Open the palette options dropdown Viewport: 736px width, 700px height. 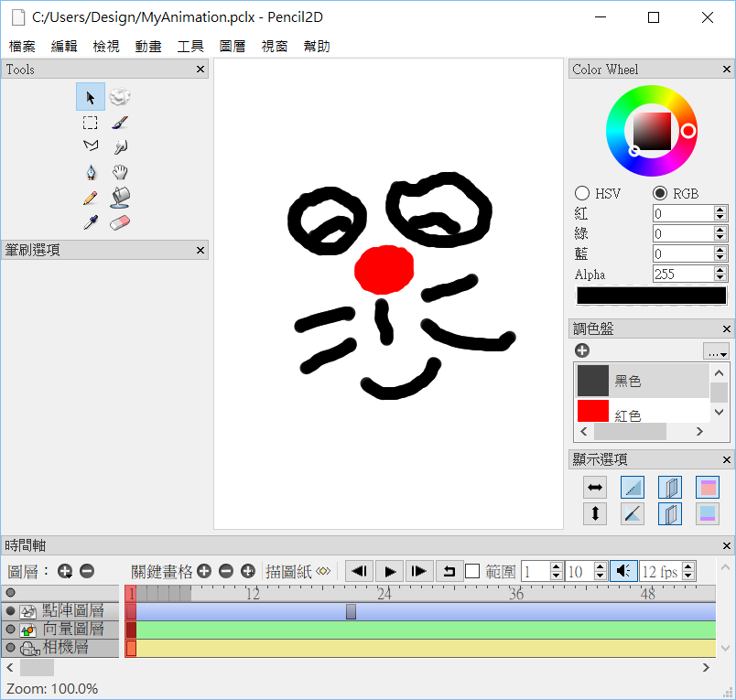click(x=716, y=351)
